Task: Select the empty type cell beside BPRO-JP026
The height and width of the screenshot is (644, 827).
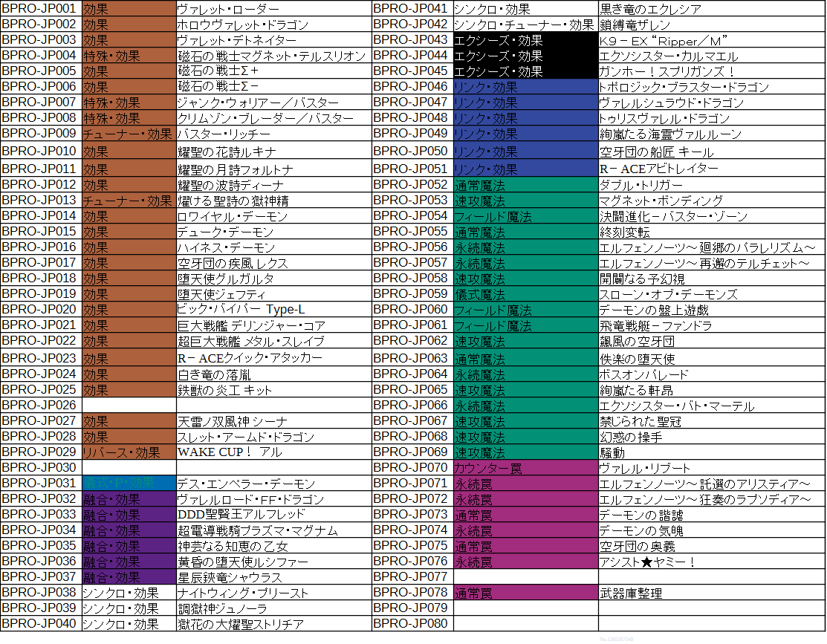Action: coord(129,405)
